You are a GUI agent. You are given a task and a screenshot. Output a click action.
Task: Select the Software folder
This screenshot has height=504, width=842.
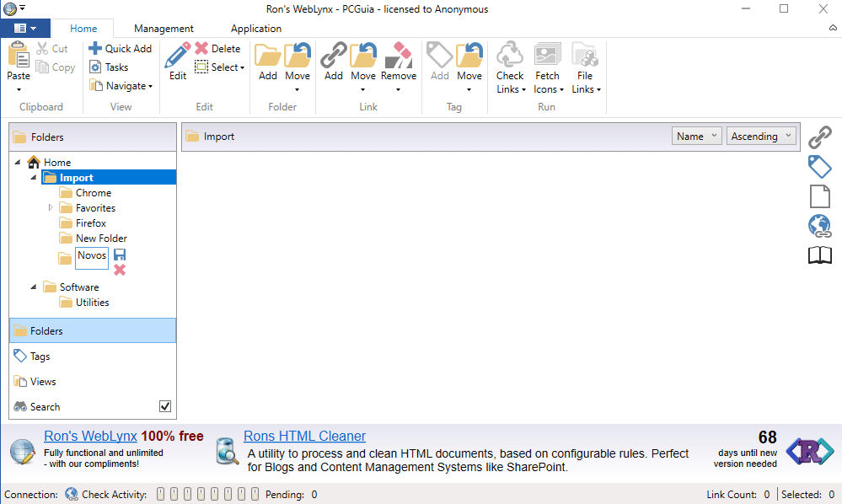(79, 287)
